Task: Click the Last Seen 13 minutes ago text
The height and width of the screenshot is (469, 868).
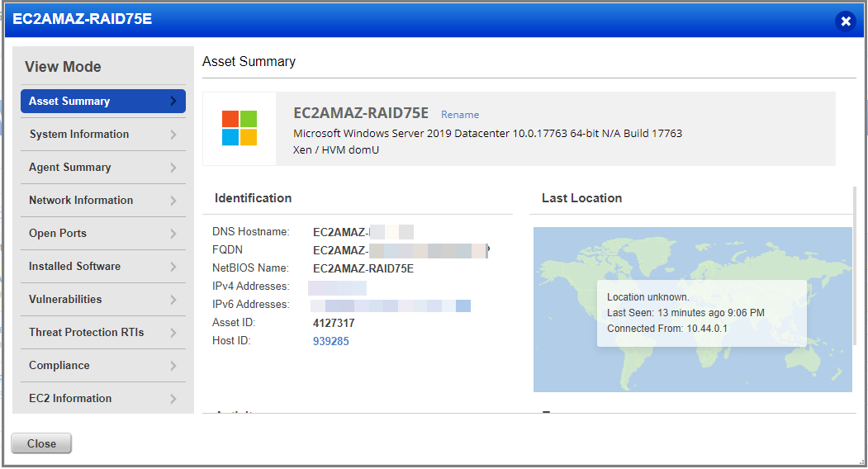Action: click(x=685, y=313)
